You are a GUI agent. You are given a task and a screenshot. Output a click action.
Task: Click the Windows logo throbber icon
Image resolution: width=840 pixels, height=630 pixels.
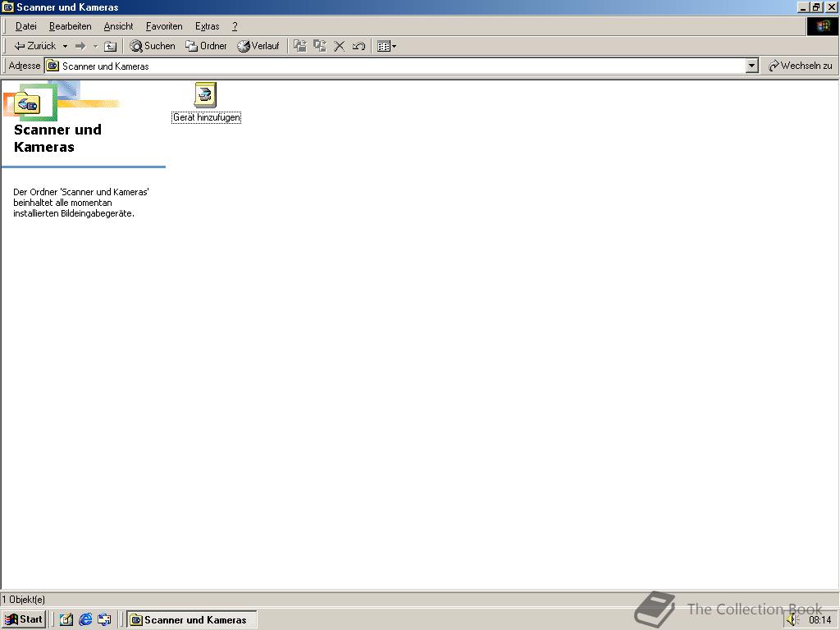pos(822,26)
